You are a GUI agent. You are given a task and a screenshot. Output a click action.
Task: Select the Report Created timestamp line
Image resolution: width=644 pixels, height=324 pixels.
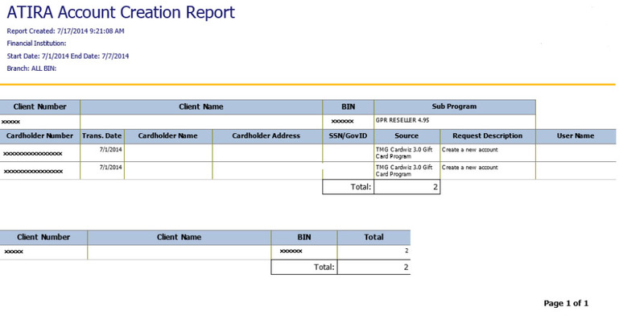[x=65, y=31]
